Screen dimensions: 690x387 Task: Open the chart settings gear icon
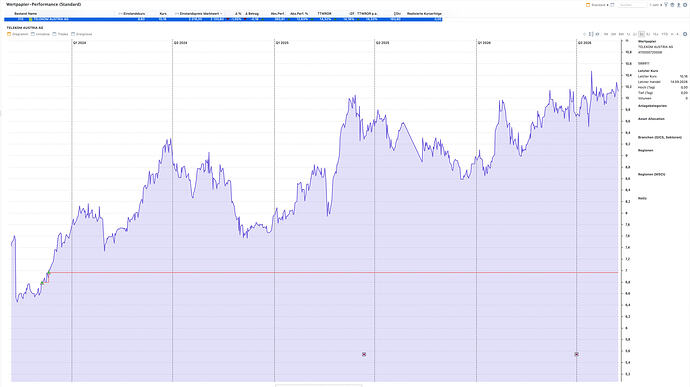tap(685, 34)
